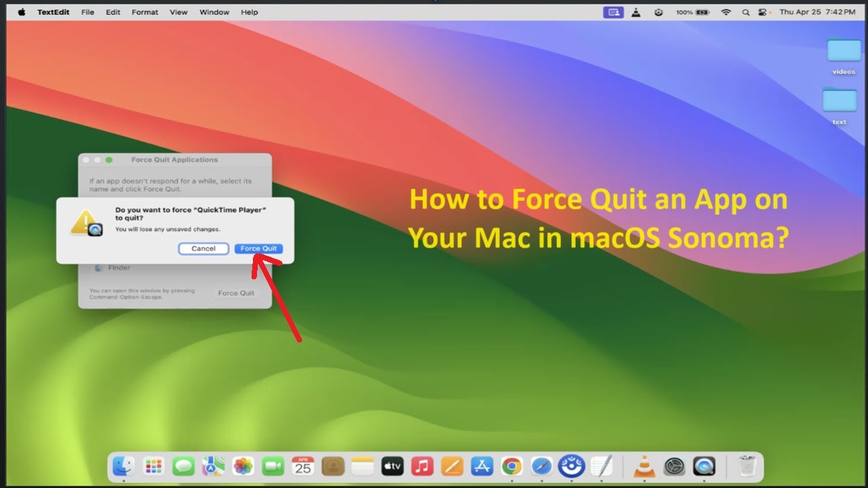The image size is (868, 488).
Task: Click Cancel in the force quit dialog
Action: tap(203, 249)
